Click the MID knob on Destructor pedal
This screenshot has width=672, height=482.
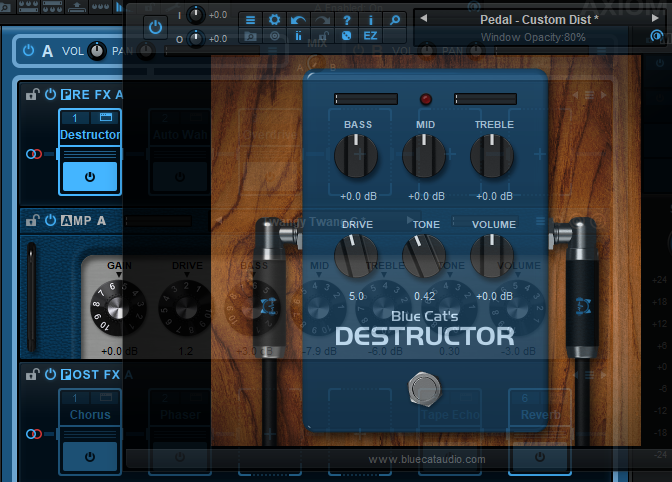[x=424, y=156]
